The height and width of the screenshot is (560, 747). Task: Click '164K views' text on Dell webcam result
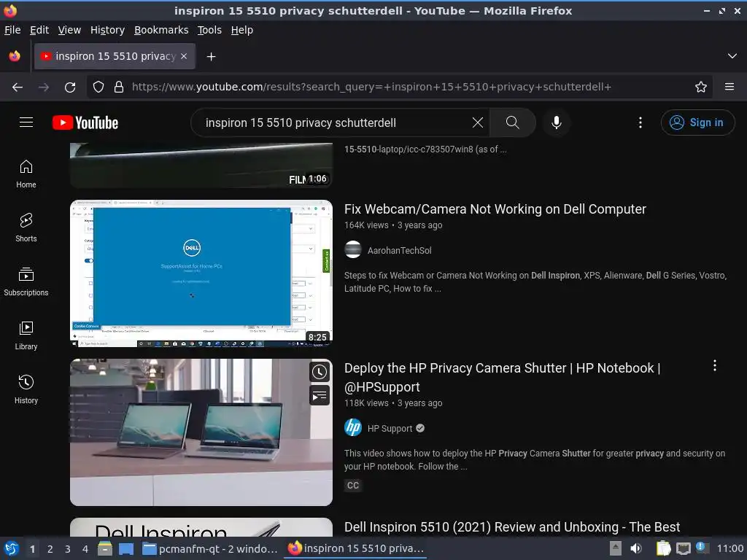coord(366,225)
